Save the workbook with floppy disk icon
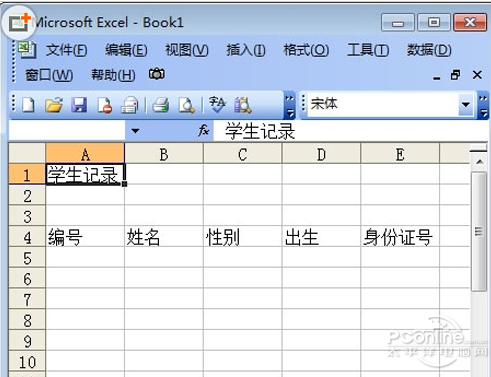Image resolution: width=491 pixels, height=377 pixels. (79, 105)
